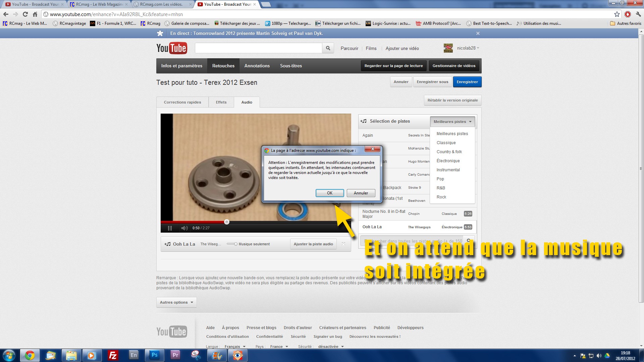The height and width of the screenshot is (362, 644).
Task: Pick Country & folk in the genre list
Action: [449, 152]
